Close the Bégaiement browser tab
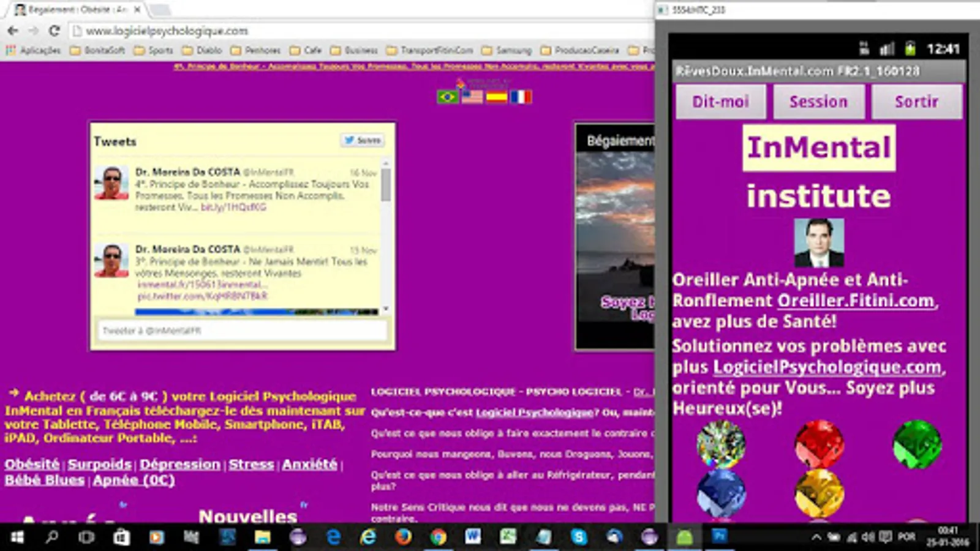The image size is (980, 551). [137, 10]
